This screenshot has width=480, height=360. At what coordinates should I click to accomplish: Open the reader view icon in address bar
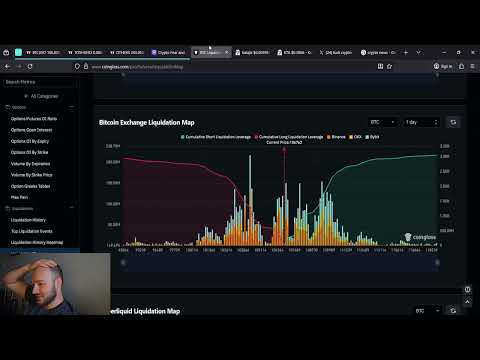(380, 66)
